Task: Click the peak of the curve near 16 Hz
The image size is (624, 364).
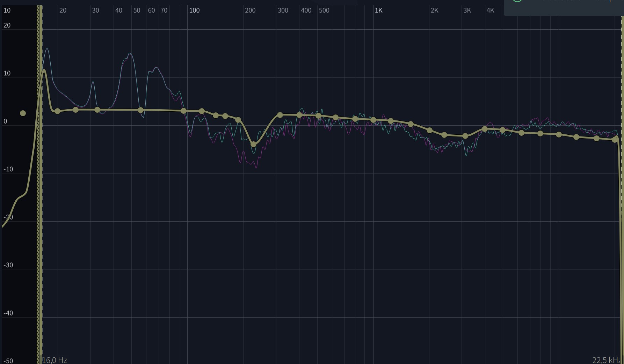Action: click(x=44, y=70)
